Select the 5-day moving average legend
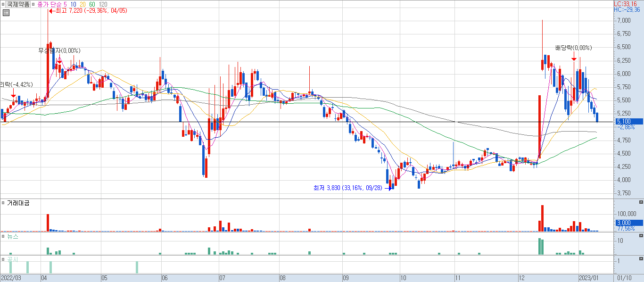This screenshot has width=644, height=282. coord(65,4)
